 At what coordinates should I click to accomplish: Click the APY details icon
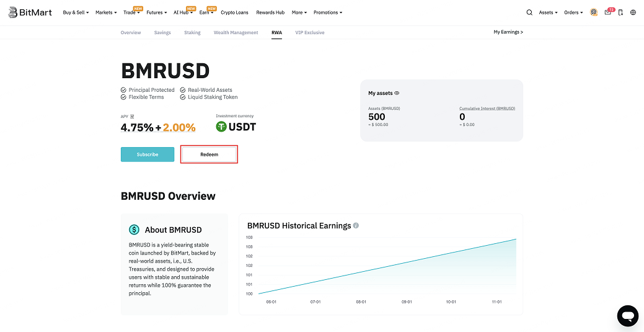[132, 117]
